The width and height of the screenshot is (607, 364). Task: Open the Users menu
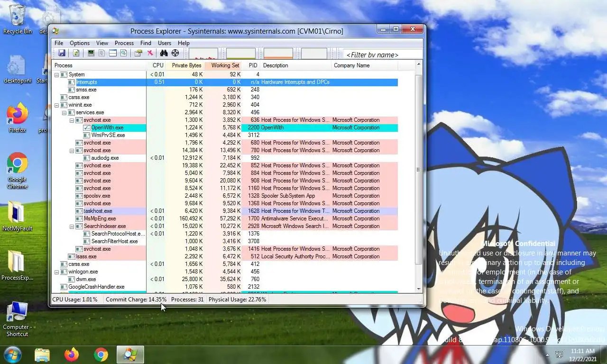point(165,43)
